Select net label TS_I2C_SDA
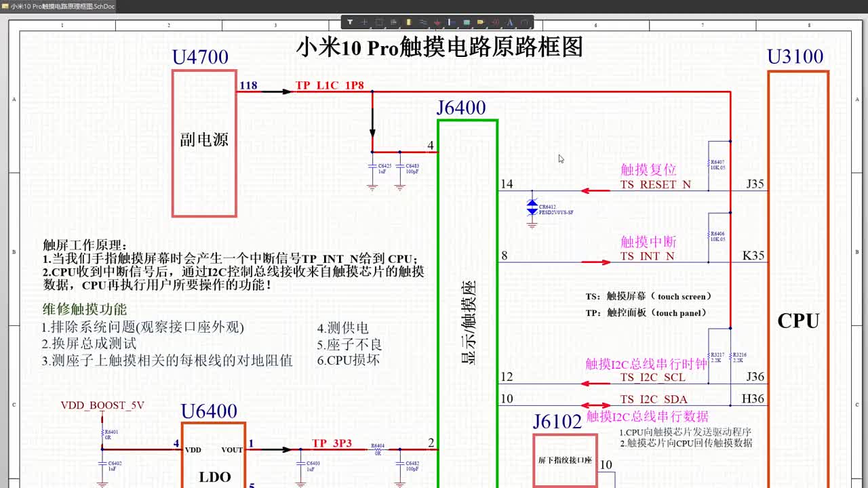The height and width of the screenshot is (488, 868). pyautogui.click(x=654, y=399)
